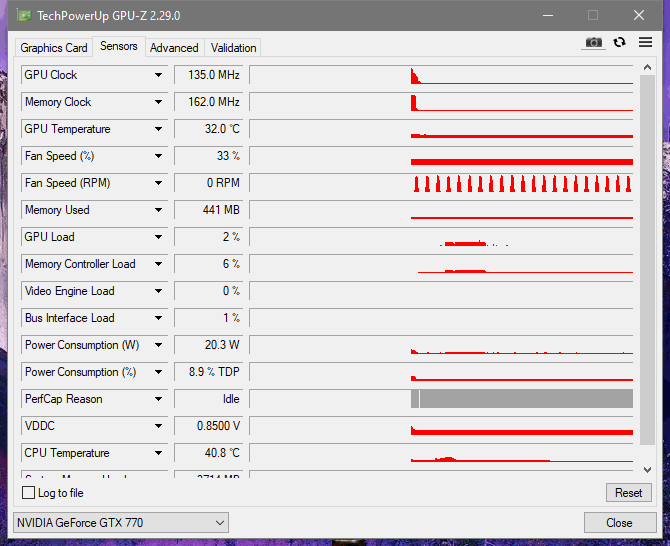Screen dimensions: 670x546
Task: Select the Sensors tab
Action: click(118, 46)
